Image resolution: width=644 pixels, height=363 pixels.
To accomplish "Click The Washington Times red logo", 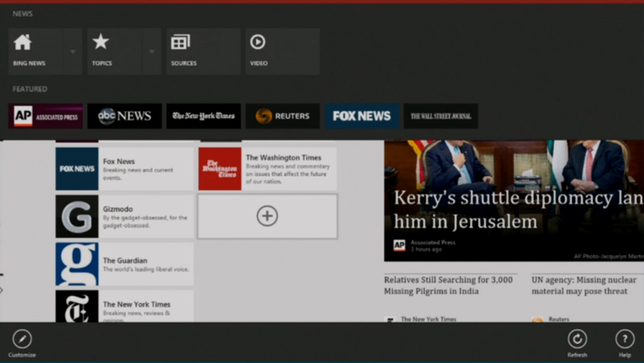I will tap(219, 169).
